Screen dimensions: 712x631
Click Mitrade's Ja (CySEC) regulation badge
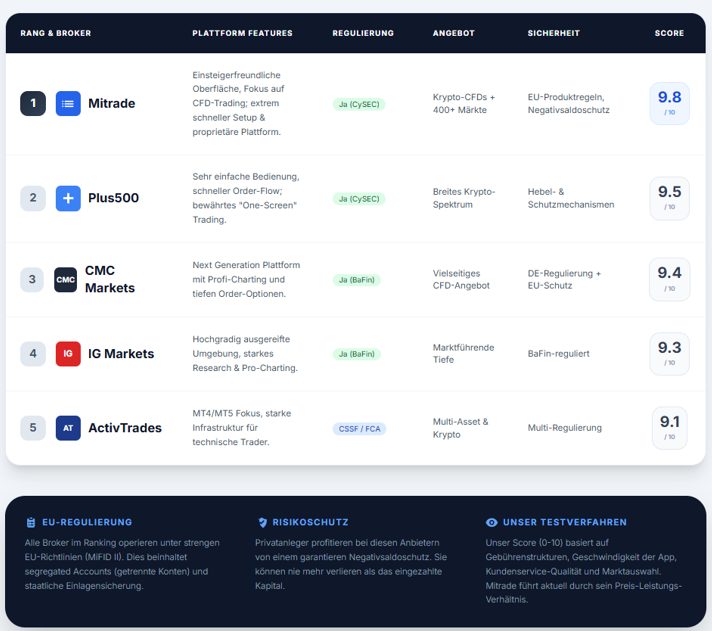[x=360, y=104]
